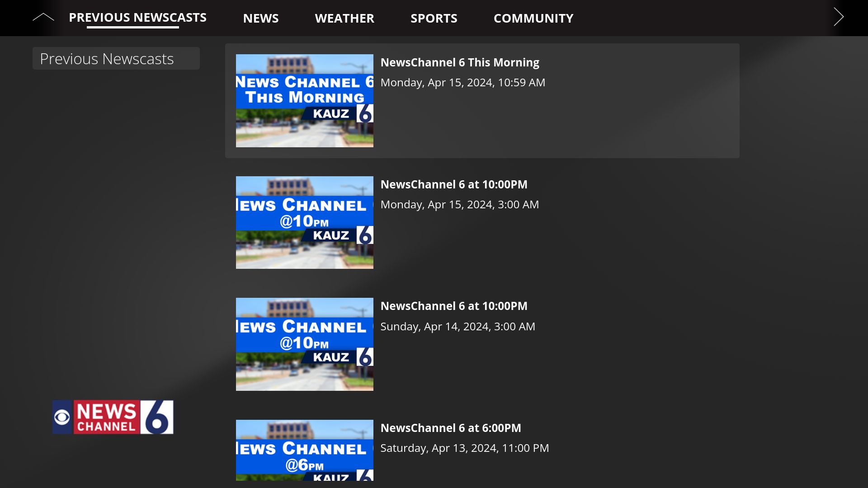Image resolution: width=868 pixels, height=488 pixels.
Task: Select the COMMUNITY menu item
Action: (533, 18)
